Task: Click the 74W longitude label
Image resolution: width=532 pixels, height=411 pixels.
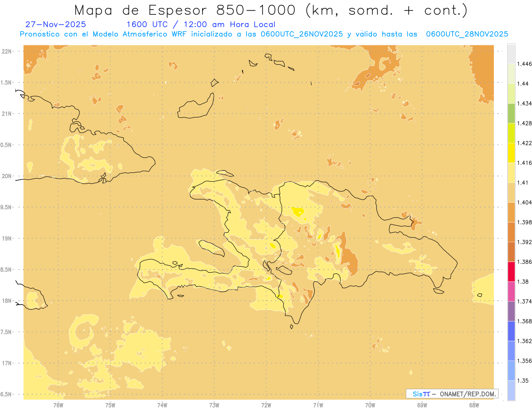Action: coord(162,405)
